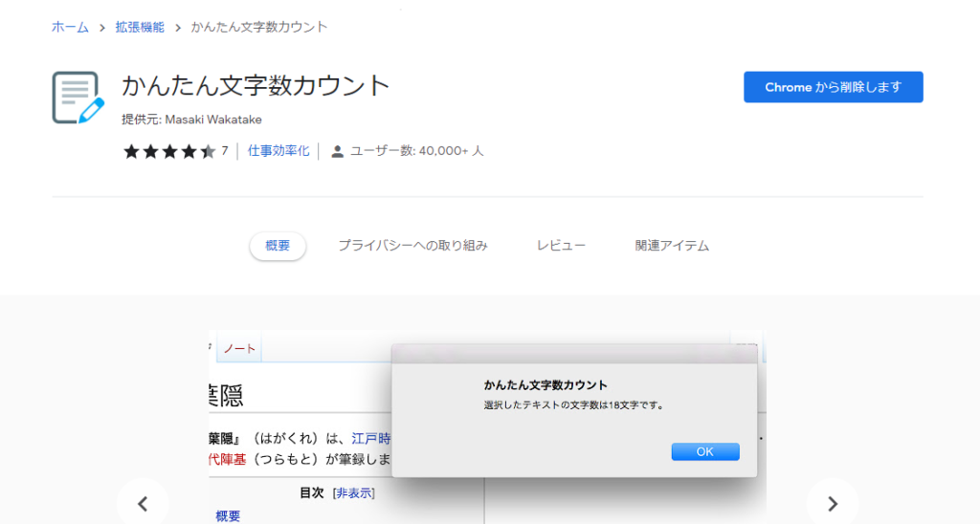980x524 pixels.
Task: Open 拡張機能 breadcrumb link
Action: (139, 27)
